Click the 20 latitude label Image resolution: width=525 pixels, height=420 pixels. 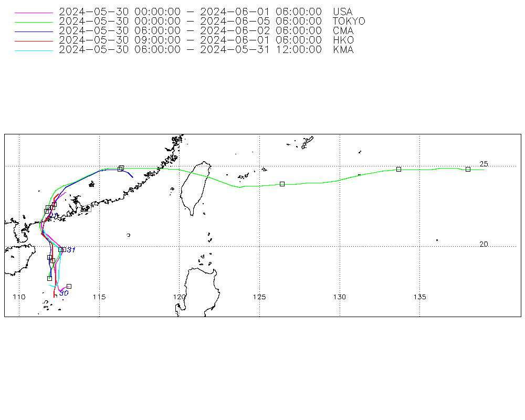[484, 244]
